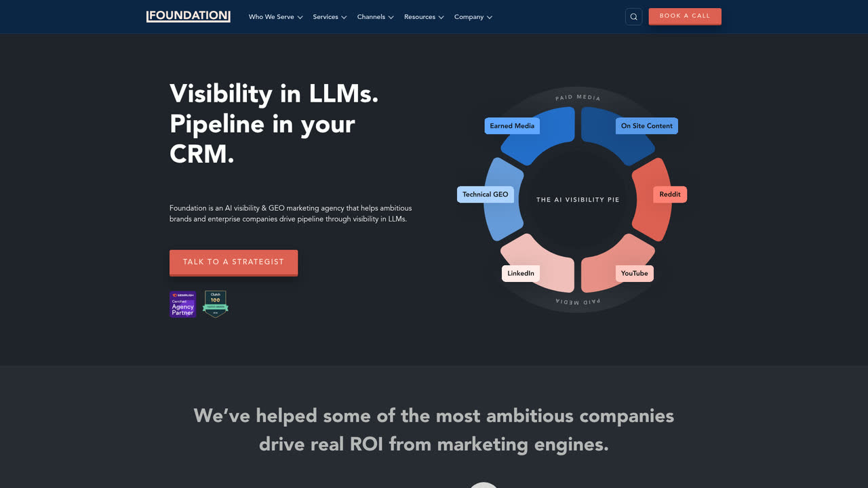Expand the chevron beside Who We Serve
The width and height of the screenshot is (868, 488).
pos(300,18)
